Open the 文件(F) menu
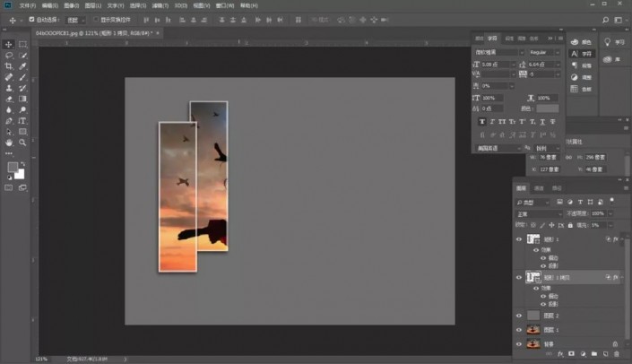 point(28,5)
